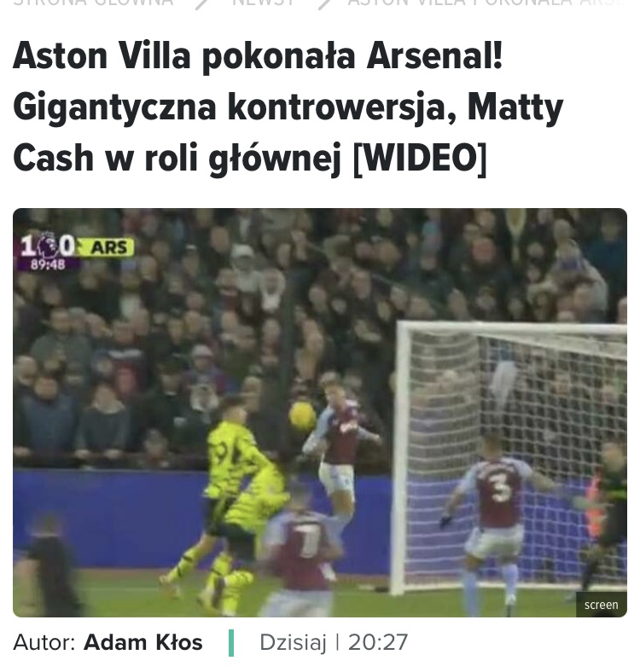
Task: Go to the Newsy breadcrumb section
Action: (x=264, y=3)
